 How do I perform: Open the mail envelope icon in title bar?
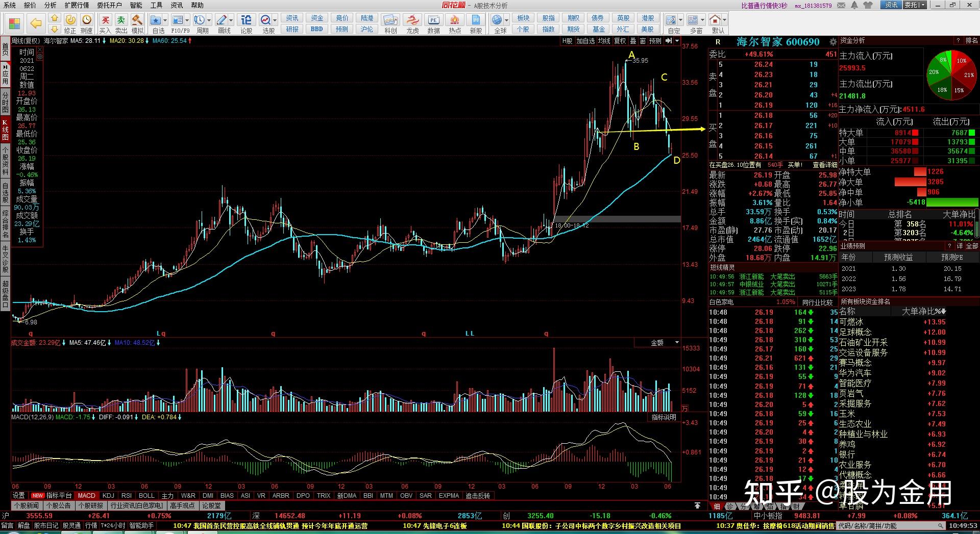841,5
